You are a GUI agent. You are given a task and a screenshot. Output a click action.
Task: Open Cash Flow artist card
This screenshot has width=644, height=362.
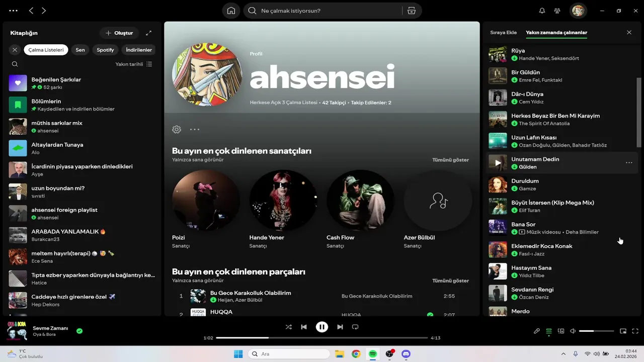tap(360, 209)
